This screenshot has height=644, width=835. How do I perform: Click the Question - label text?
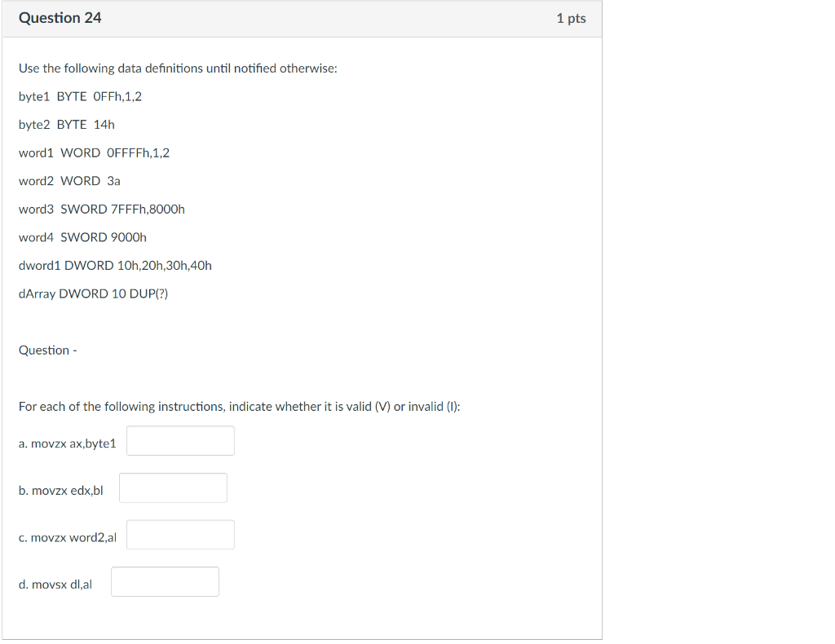(x=47, y=350)
